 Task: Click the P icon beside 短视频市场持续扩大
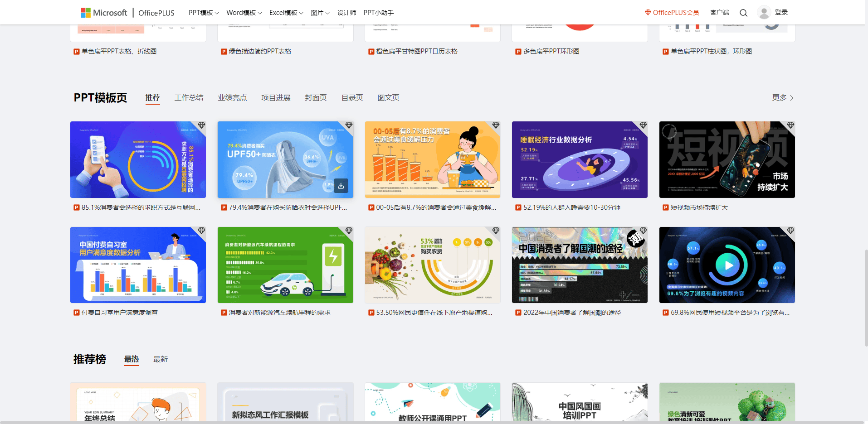(665, 207)
